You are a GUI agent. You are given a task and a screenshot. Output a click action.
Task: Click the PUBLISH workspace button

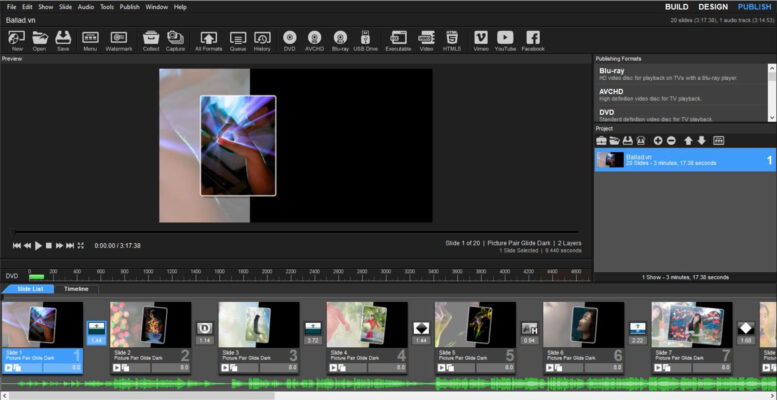(x=754, y=7)
